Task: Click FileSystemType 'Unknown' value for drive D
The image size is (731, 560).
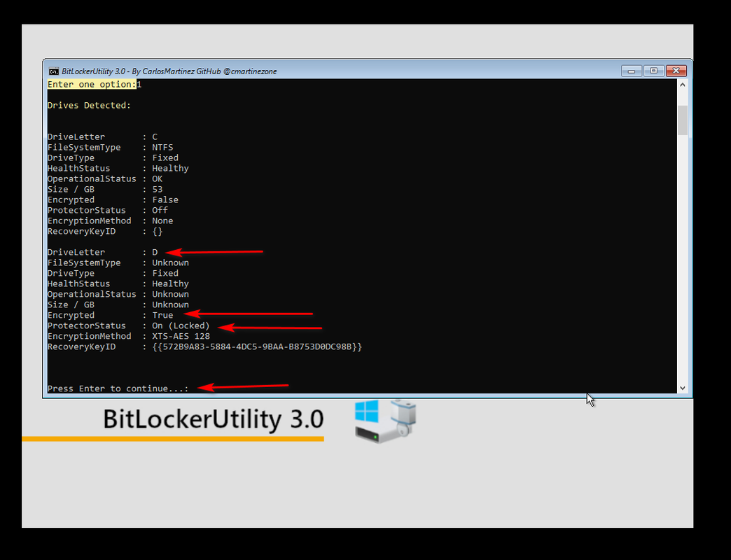Action: pos(170,262)
